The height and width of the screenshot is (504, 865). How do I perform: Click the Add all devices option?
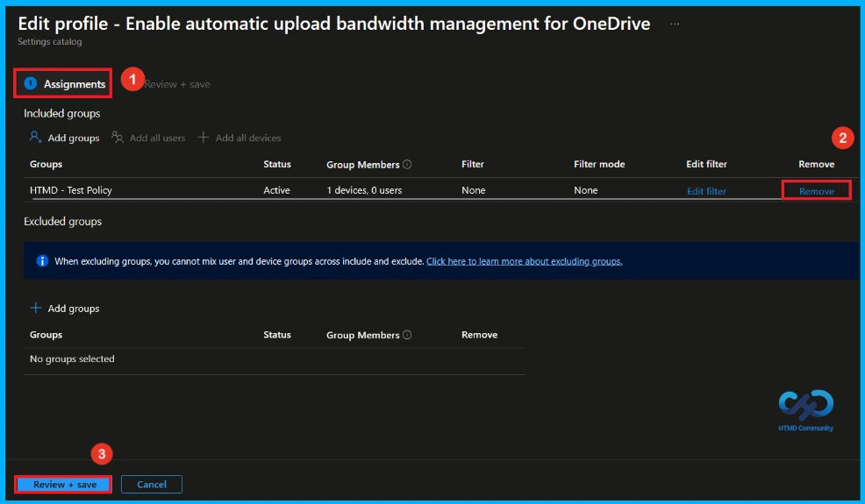(239, 138)
